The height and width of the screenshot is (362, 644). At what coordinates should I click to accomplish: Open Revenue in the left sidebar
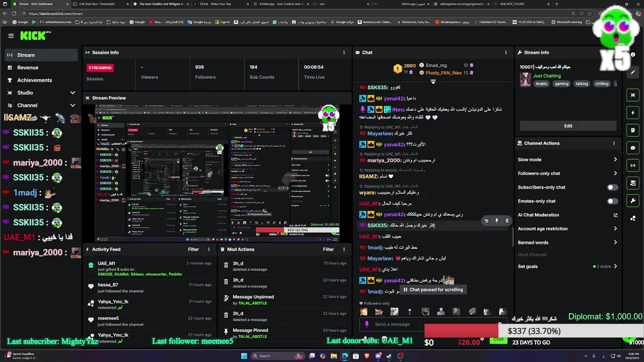click(41, 67)
